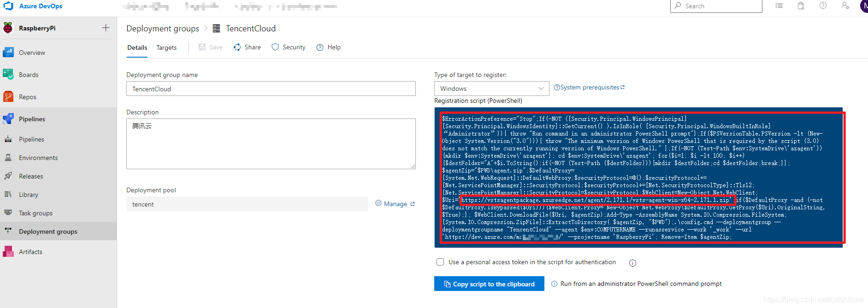Switch to the Targets tab
868x308 pixels.
click(x=166, y=47)
